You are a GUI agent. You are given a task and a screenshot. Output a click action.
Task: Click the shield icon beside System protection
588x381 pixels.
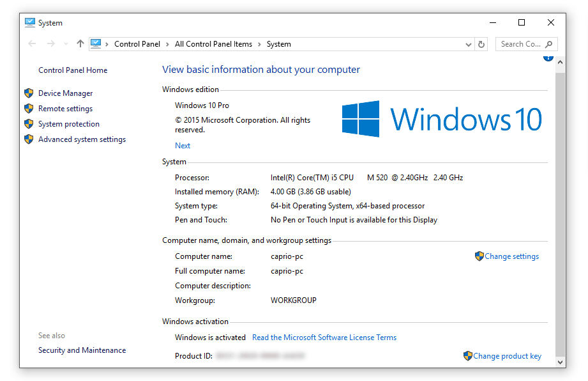point(29,124)
